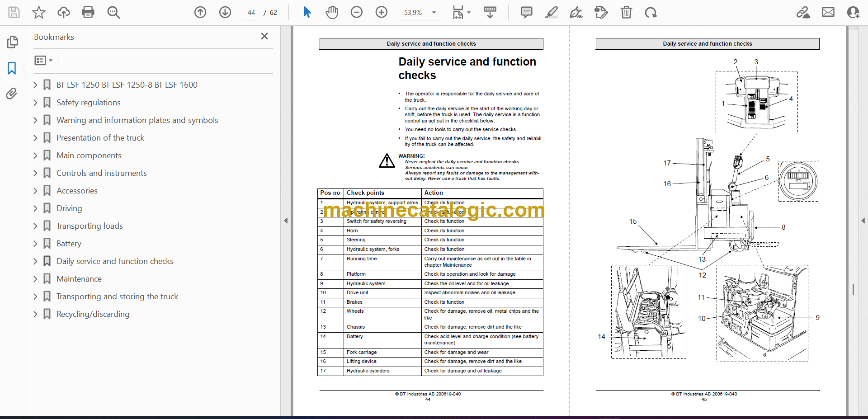This screenshot has width=868, height=419.
Task: Open the Maintenance section
Action: 79,279
